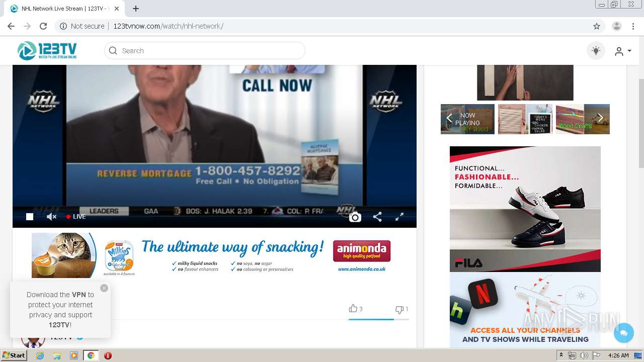Enter fullscreen video mode
Image resolution: width=644 pixels, height=362 pixels.
click(399, 217)
